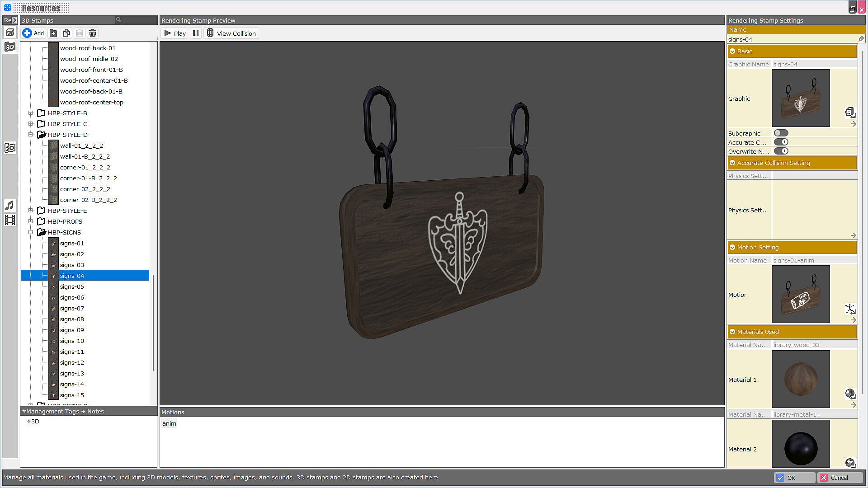This screenshot has height=488, width=868.
Task: Click the trash delete icon
Action: (x=93, y=33)
